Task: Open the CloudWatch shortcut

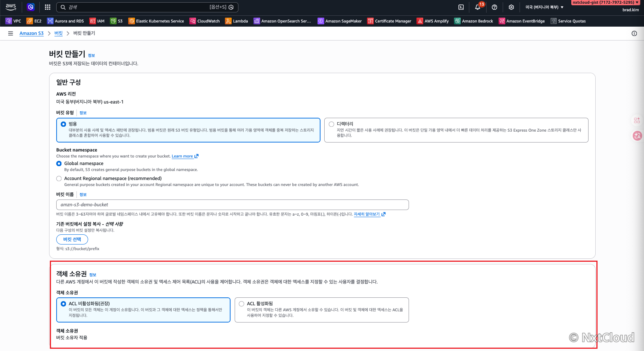Action: (205, 21)
